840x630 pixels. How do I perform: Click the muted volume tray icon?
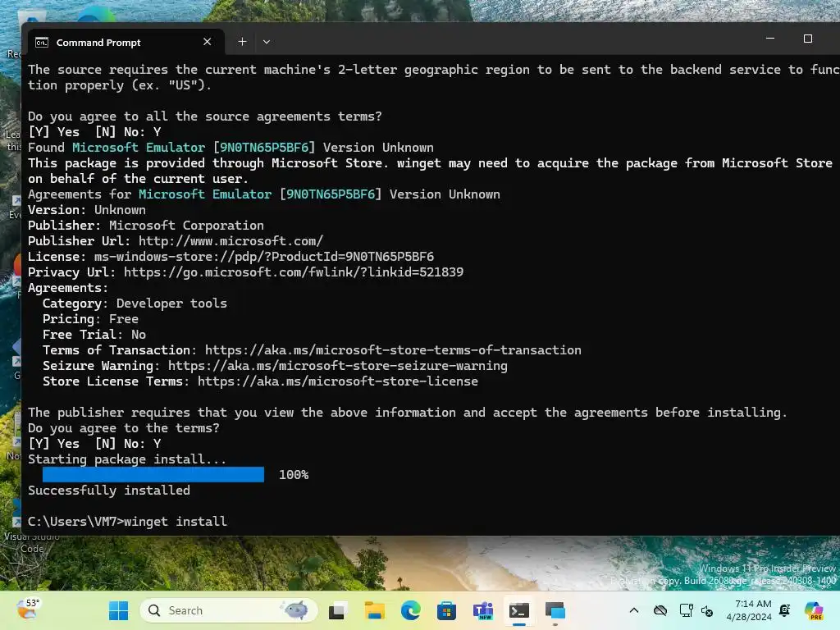(x=706, y=610)
